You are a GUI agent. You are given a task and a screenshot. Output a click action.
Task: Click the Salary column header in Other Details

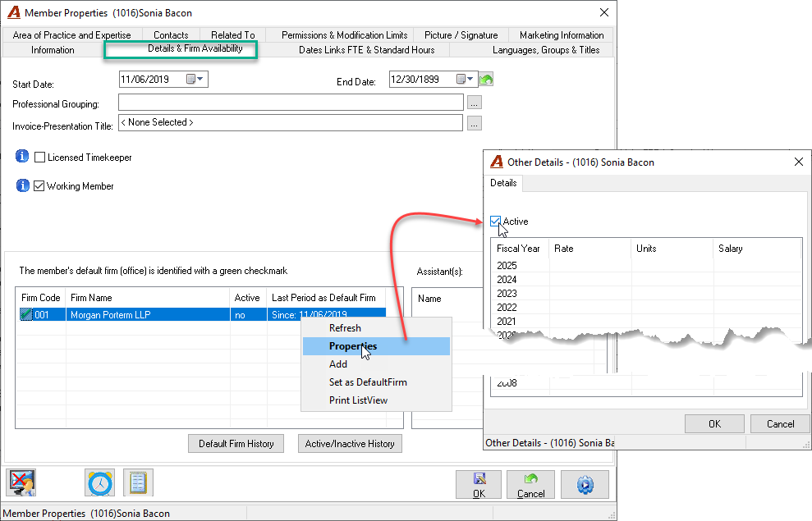tap(757, 249)
